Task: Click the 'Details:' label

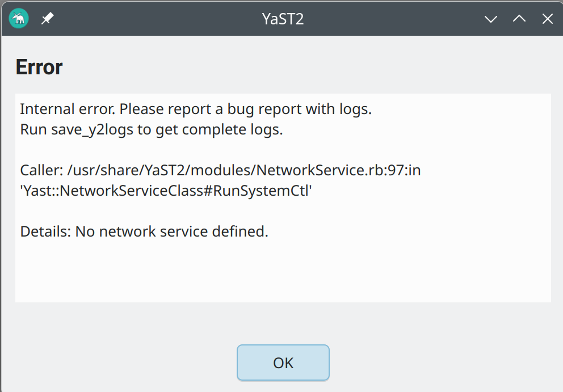Action: (45, 231)
